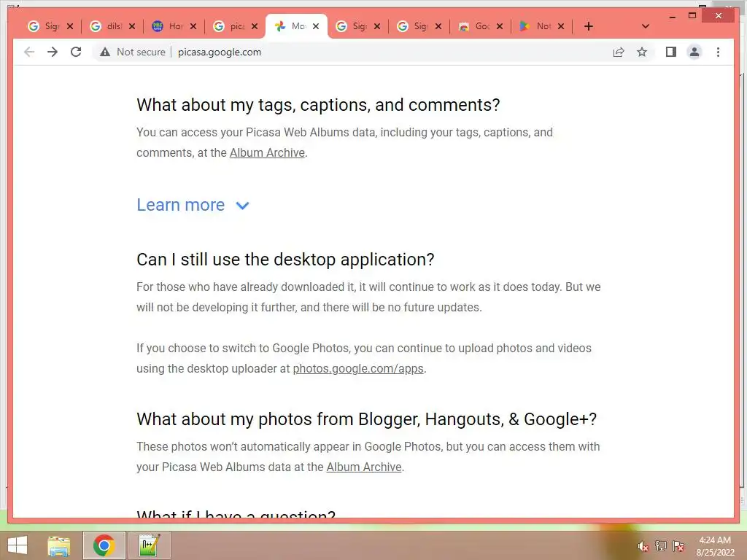Bookmark this page with the star icon

(642, 52)
